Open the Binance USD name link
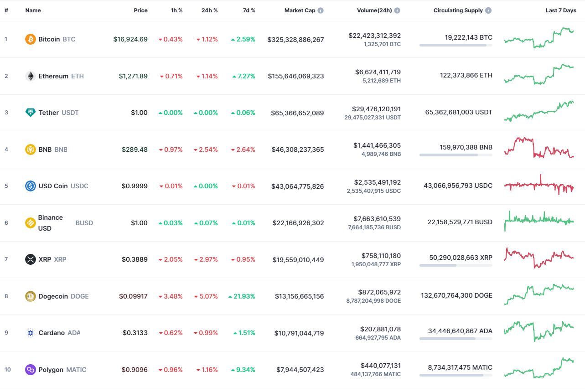This screenshot has width=585, height=392. coord(51,223)
